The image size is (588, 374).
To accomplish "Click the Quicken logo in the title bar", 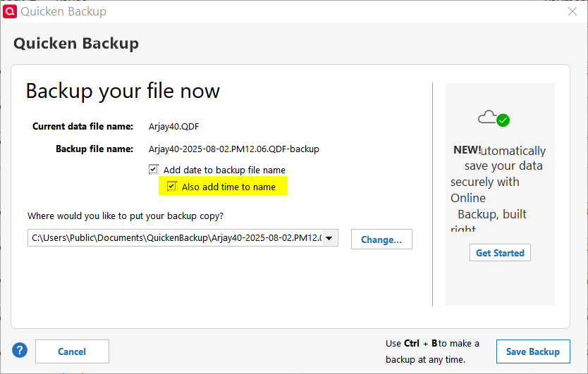I will (9, 11).
